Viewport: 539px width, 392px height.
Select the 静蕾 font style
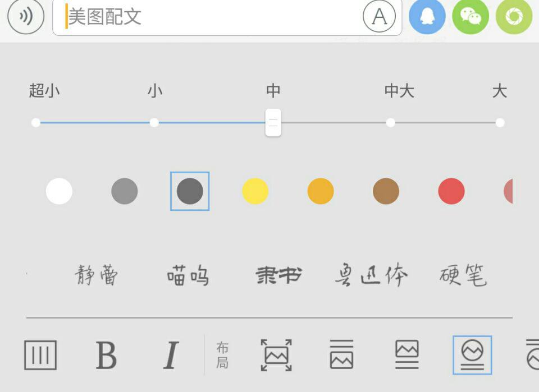click(x=96, y=275)
